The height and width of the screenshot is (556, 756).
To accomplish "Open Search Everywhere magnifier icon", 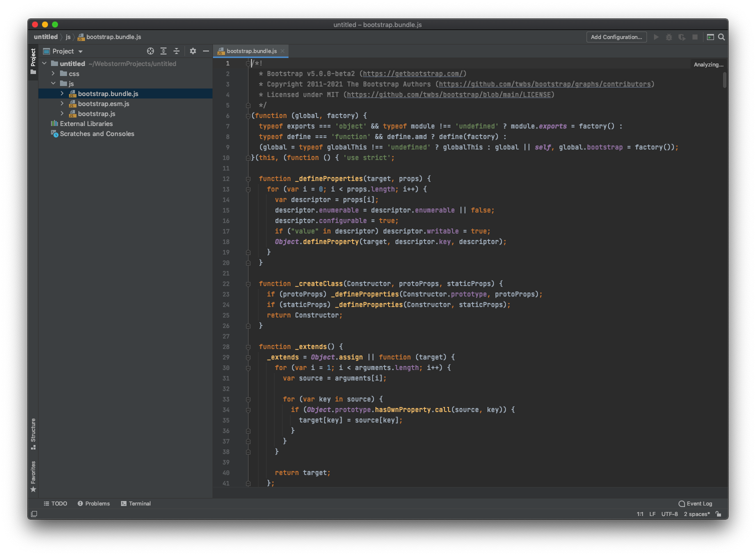I will coord(721,37).
